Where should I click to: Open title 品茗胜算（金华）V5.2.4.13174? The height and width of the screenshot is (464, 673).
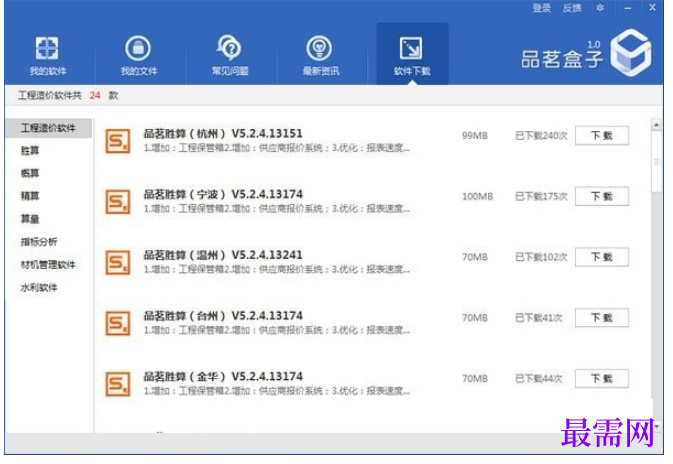[x=223, y=376]
